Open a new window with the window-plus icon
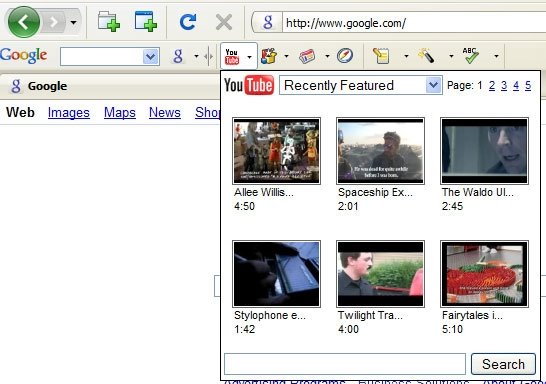This screenshot has height=384, width=546. pos(146,22)
